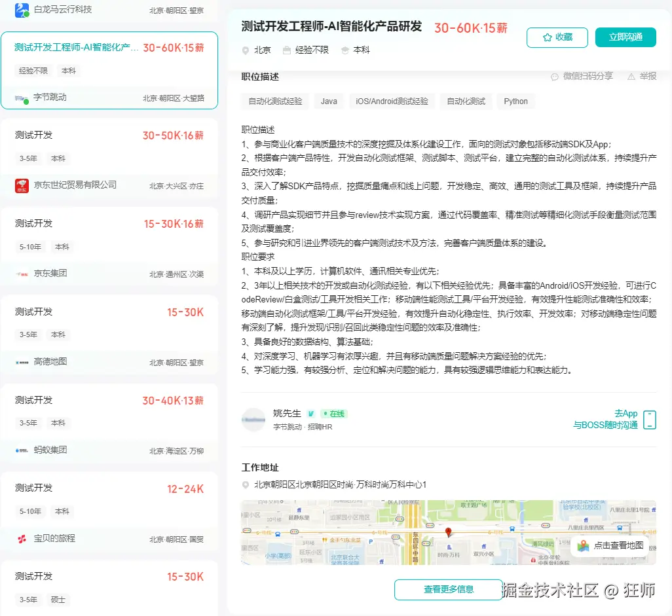Click 北京·海淀区·万柳 location text
Screen dimensions: 672x616
click(x=176, y=451)
